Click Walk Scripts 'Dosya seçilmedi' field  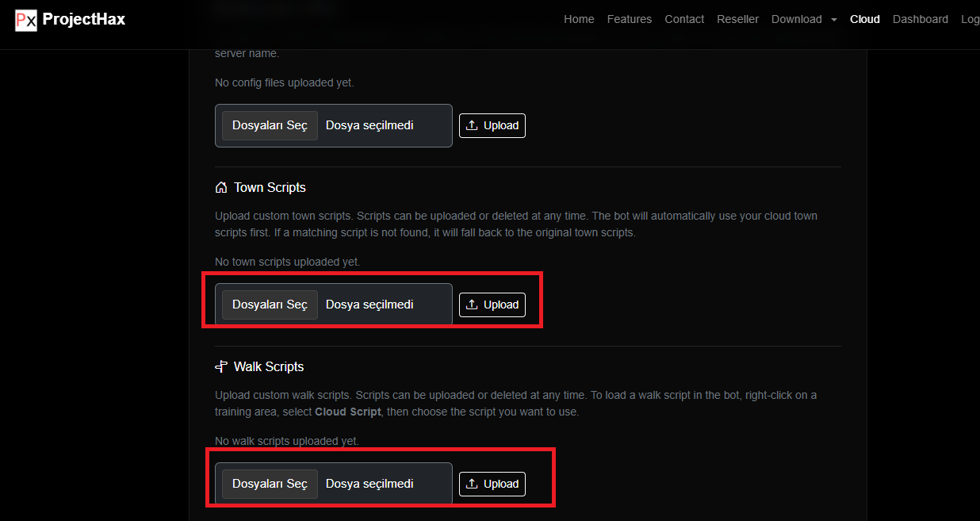tap(369, 484)
